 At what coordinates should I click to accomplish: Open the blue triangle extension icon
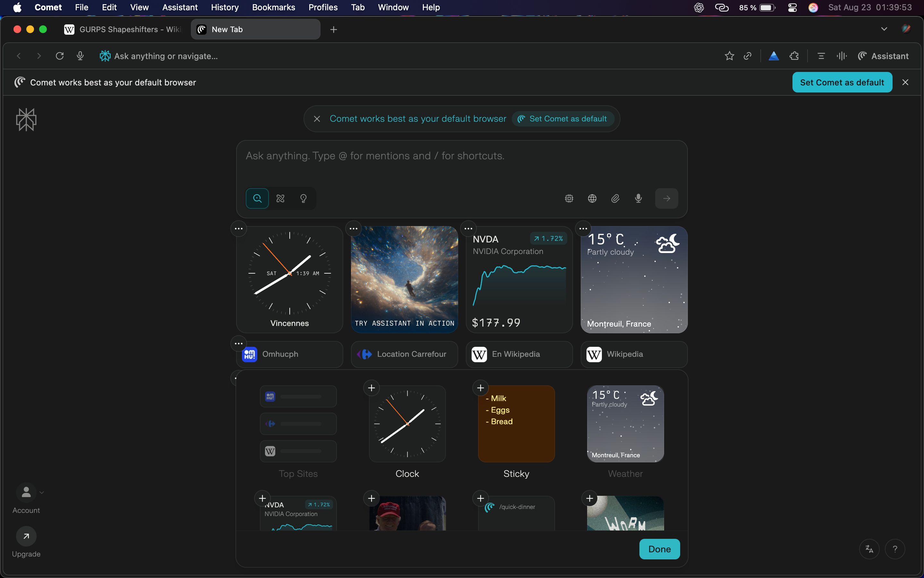click(x=774, y=56)
